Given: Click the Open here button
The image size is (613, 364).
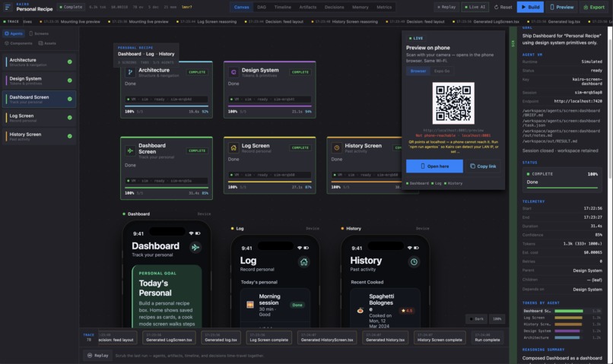Looking at the screenshot, I should [x=434, y=166].
